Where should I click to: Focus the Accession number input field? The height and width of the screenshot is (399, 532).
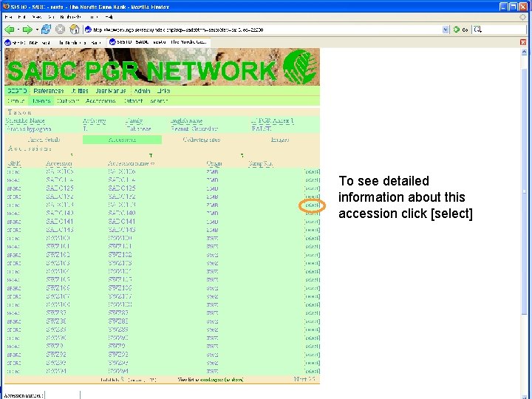pos(63,395)
